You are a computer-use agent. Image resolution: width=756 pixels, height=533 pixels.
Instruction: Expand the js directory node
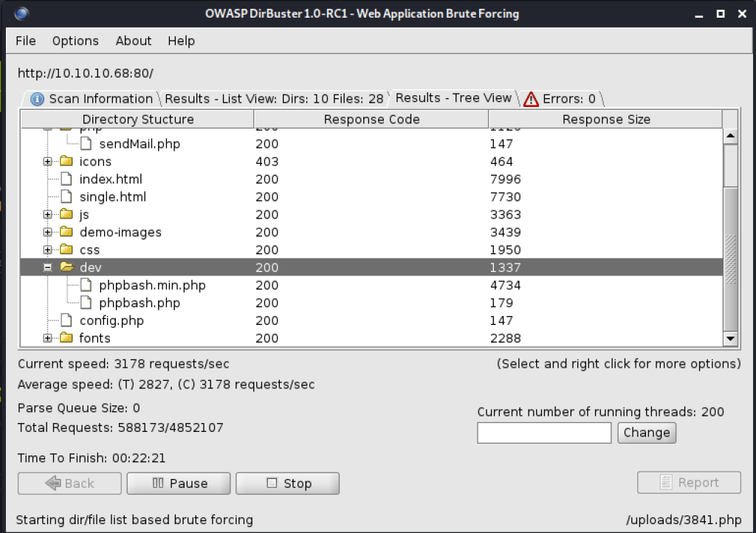48,215
